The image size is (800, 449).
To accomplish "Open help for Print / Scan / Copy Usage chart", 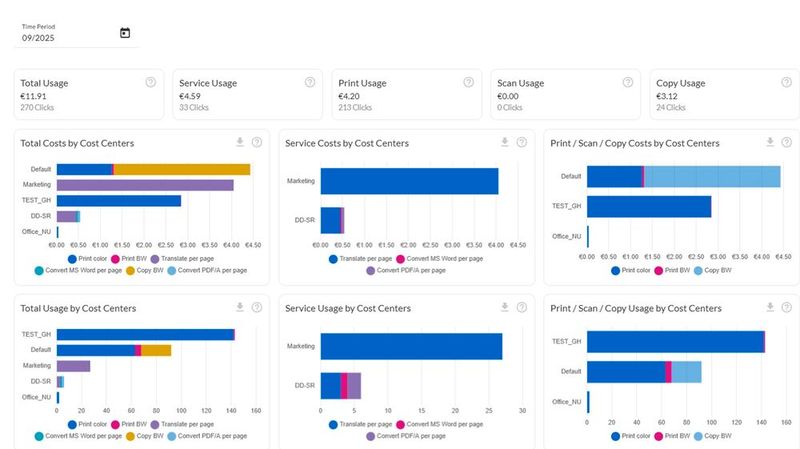I will point(786,307).
